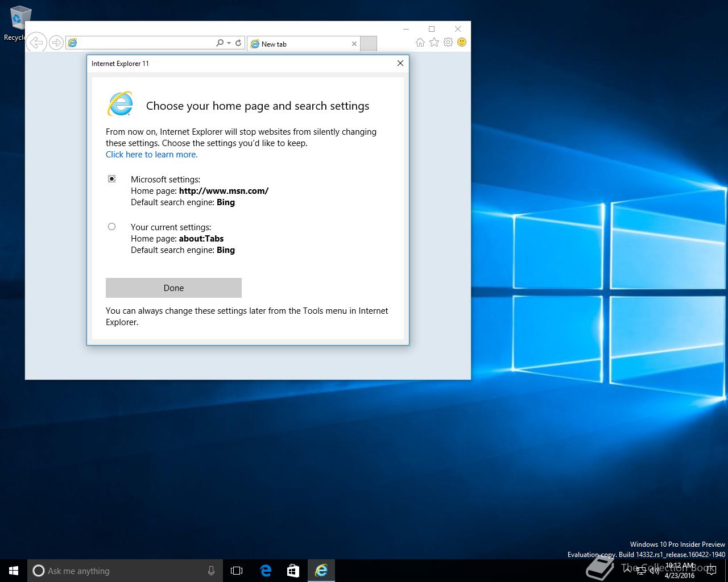Minimize the Internet Explorer window
The height and width of the screenshot is (582, 728).
tap(406, 29)
